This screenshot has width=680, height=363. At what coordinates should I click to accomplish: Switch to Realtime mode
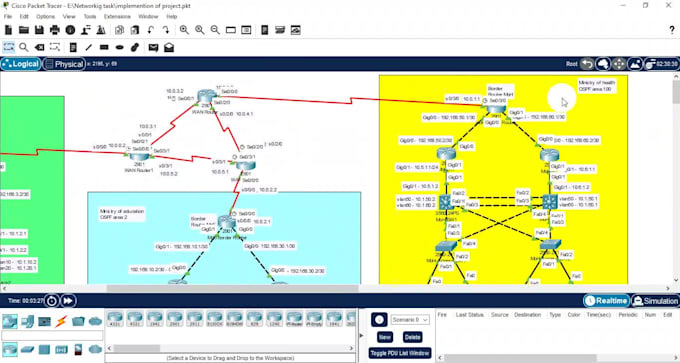(x=606, y=301)
